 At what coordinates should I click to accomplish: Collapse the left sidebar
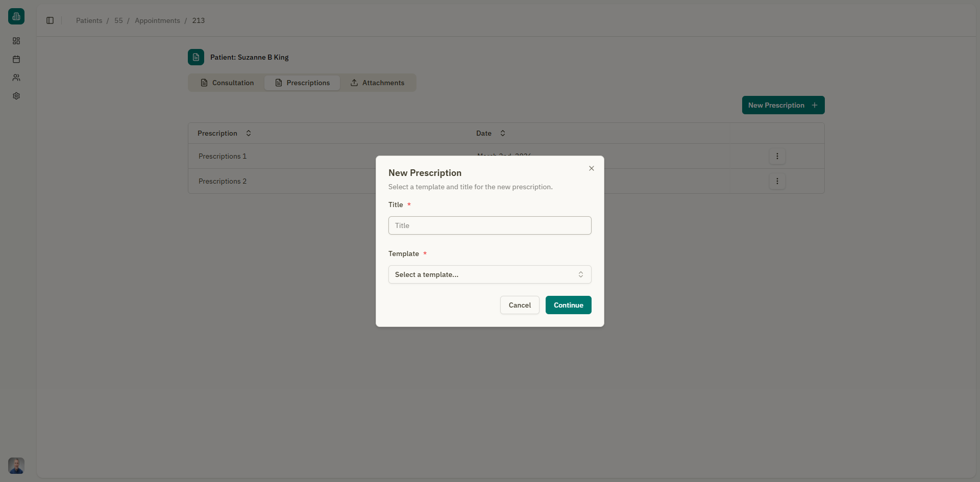50,20
